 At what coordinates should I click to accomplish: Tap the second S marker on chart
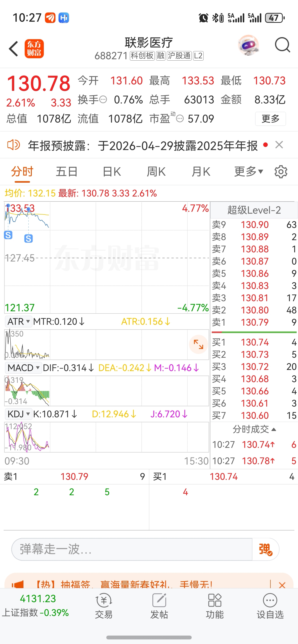(28, 239)
